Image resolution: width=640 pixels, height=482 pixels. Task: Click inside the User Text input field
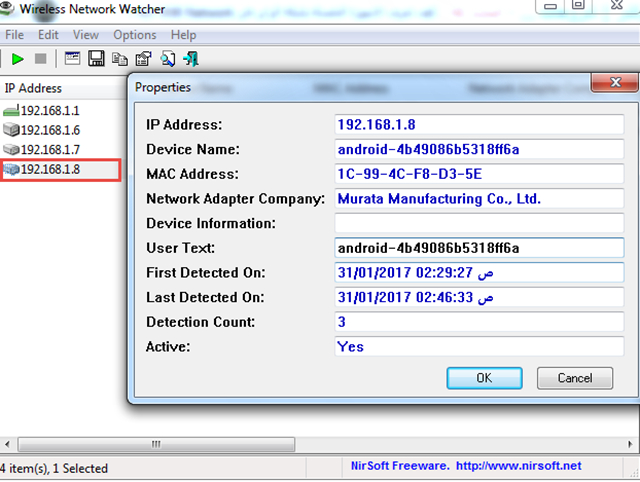pos(478,248)
